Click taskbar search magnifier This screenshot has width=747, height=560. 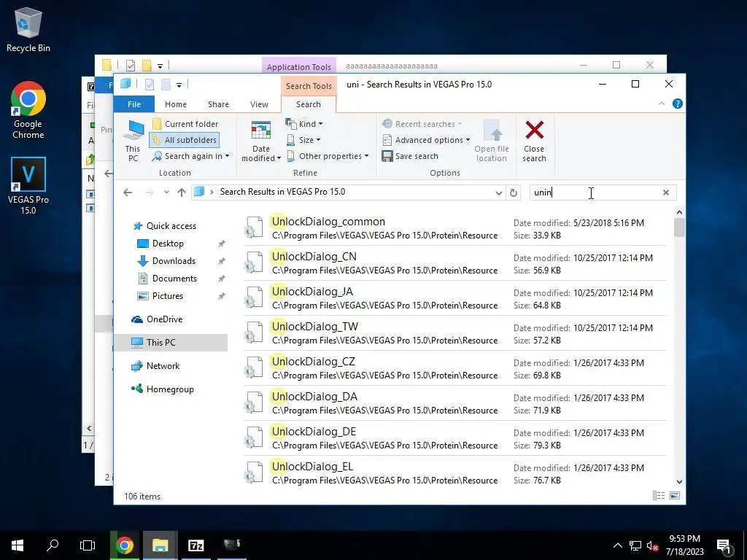pos(53,545)
